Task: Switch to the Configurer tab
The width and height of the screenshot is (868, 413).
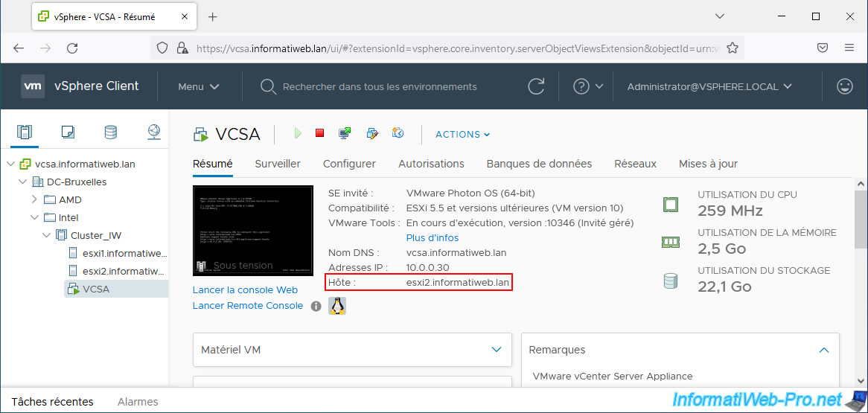Action: 349,164
